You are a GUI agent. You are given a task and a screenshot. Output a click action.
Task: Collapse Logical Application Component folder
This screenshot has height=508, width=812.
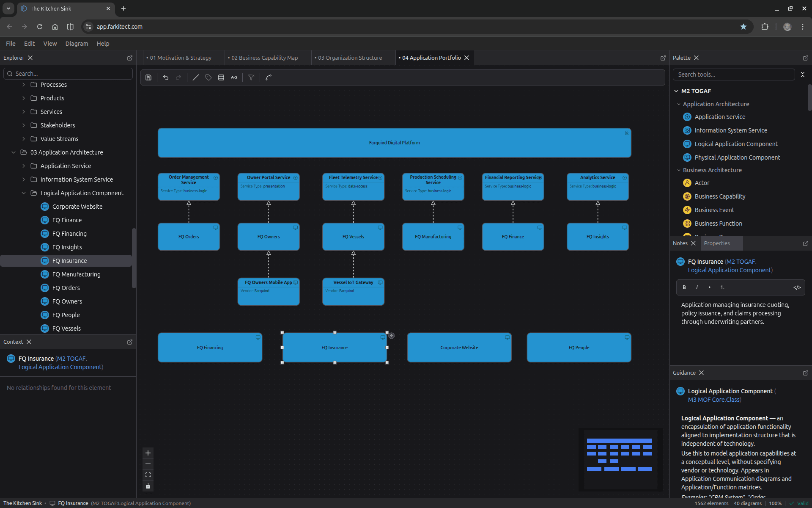24,193
